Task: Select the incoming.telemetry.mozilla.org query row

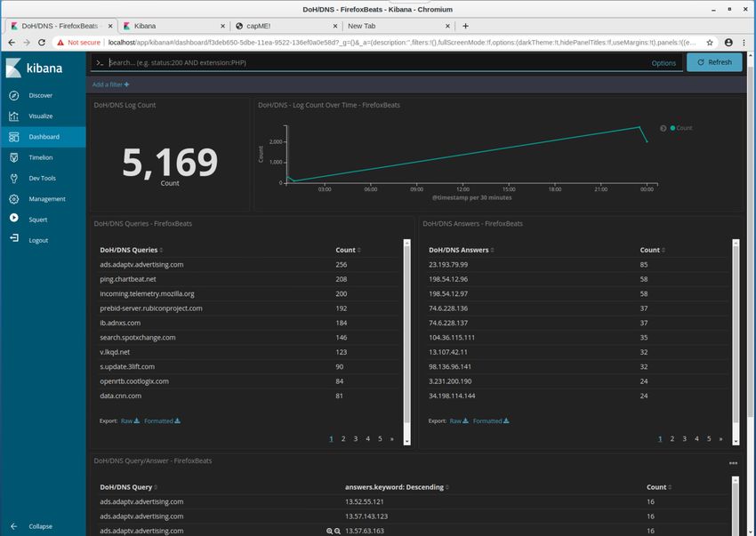Action: (249, 293)
